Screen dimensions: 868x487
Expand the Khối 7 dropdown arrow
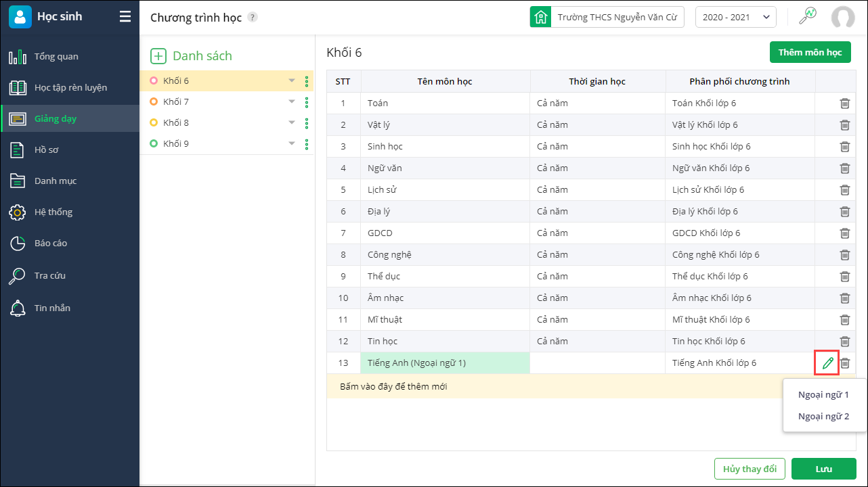pos(292,102)
